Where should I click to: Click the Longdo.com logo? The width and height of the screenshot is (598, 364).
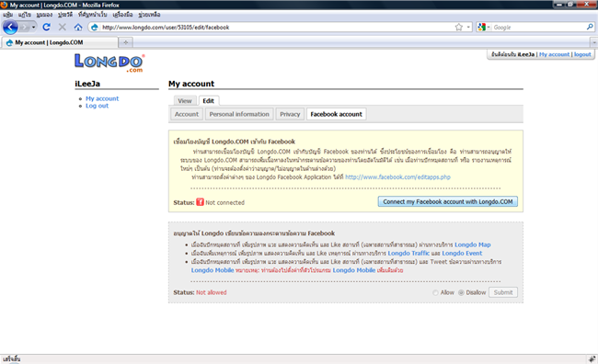coord(109,63)
